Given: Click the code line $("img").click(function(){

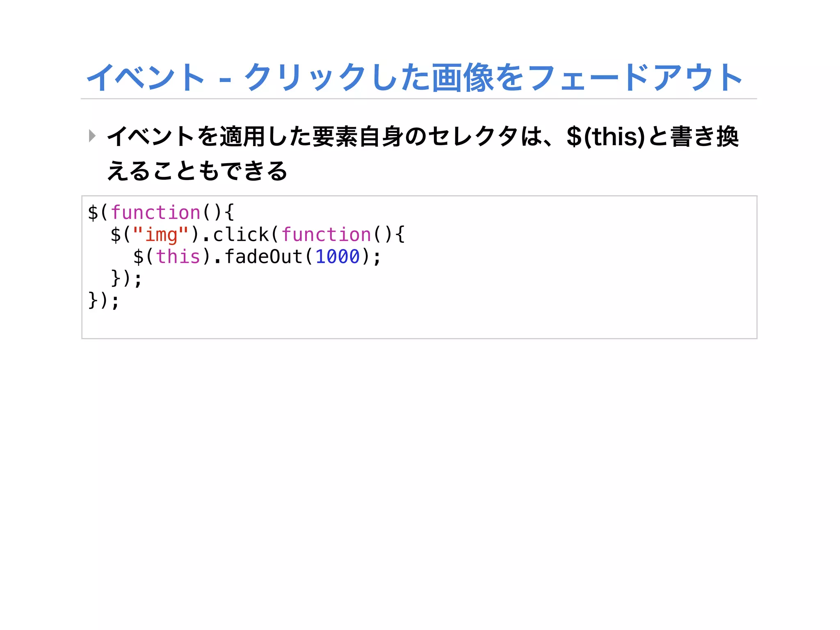Looking at the screenshot, I should pos(258,235).
